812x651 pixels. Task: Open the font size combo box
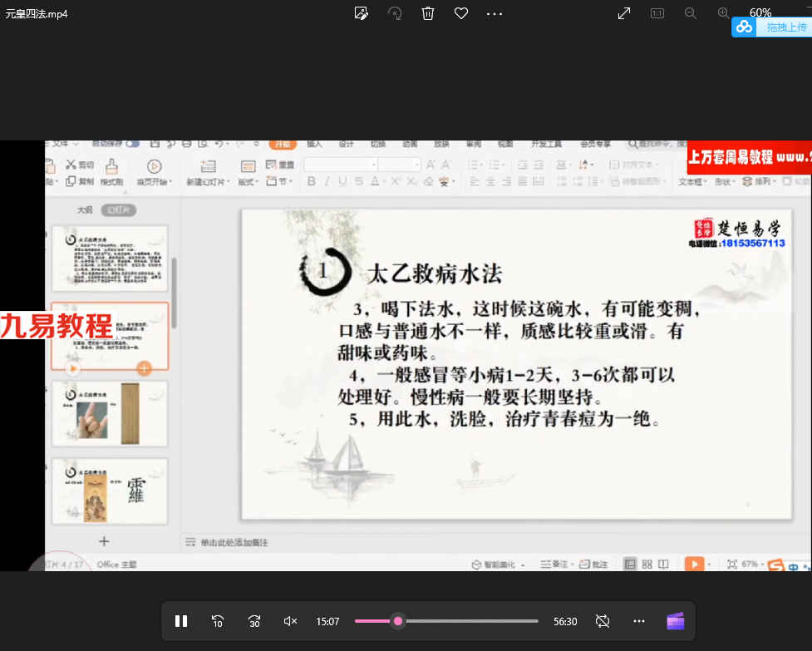click(399, 165)
